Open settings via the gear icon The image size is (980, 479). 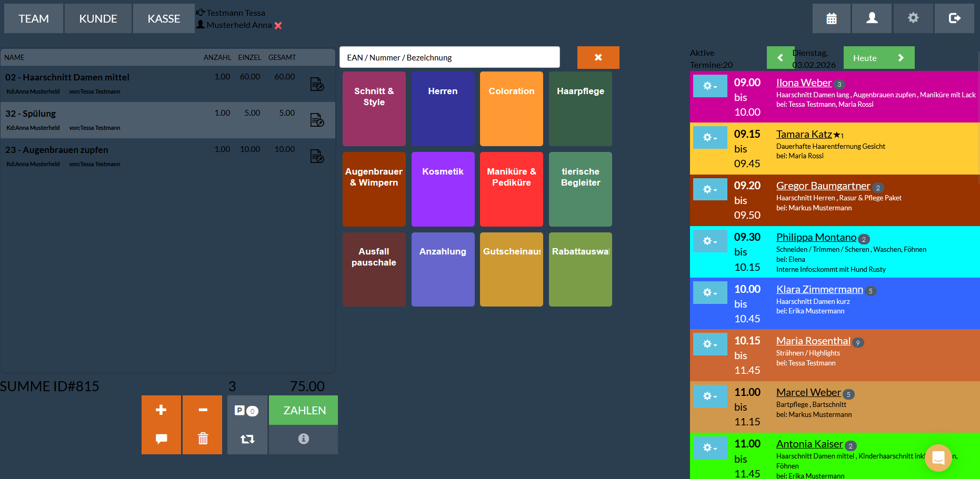(x=913, y=18)
